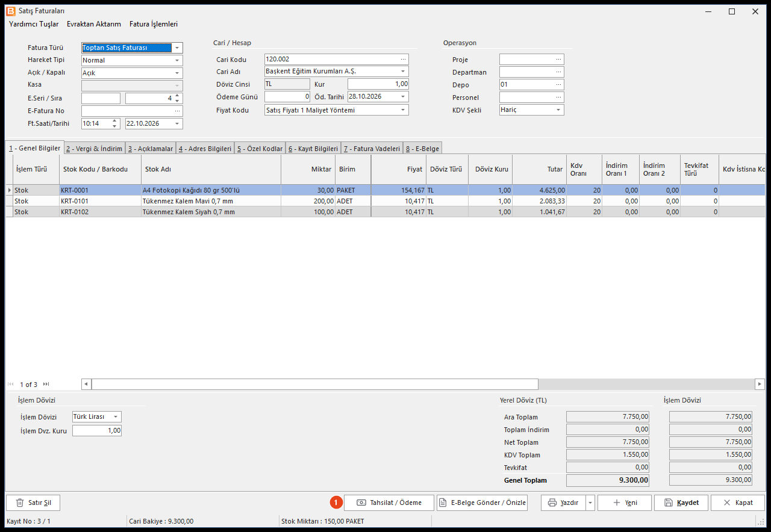This screenshot has height=532, width=771.
Task: Switch to 7 - Fatura Vadeleri tab
Action: click(x=372, y=149)
